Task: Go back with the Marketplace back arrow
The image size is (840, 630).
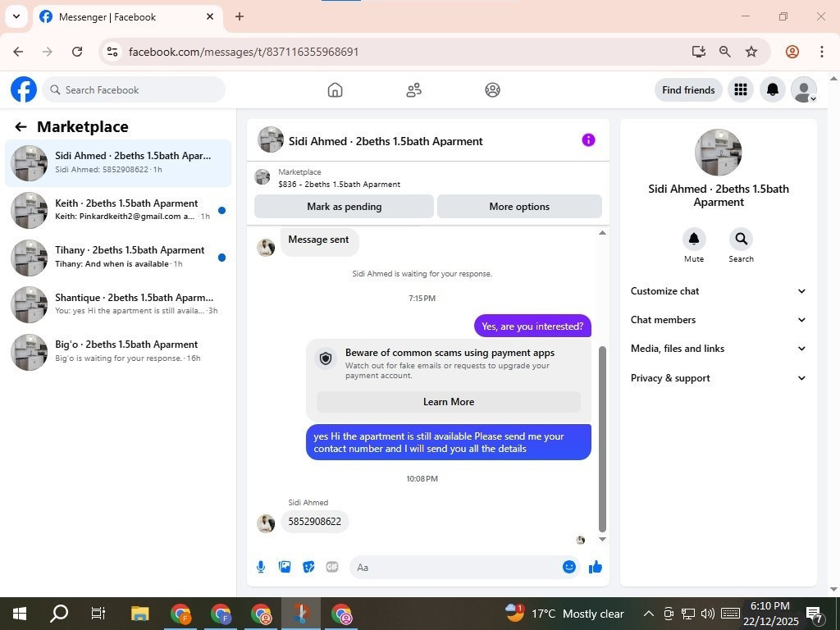Action: click(x=21, y=127)
